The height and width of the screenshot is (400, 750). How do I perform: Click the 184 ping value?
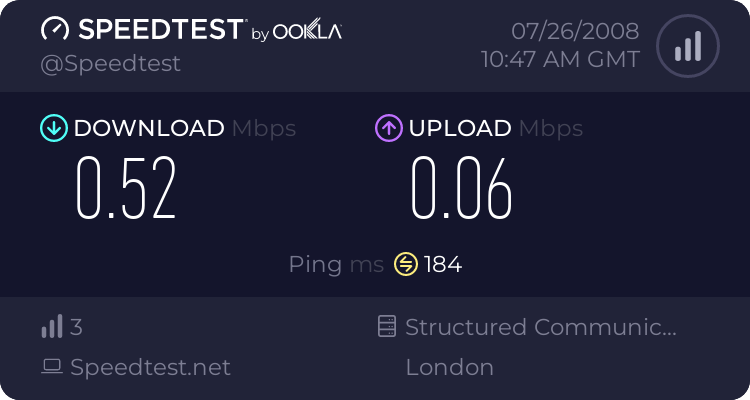443,264
